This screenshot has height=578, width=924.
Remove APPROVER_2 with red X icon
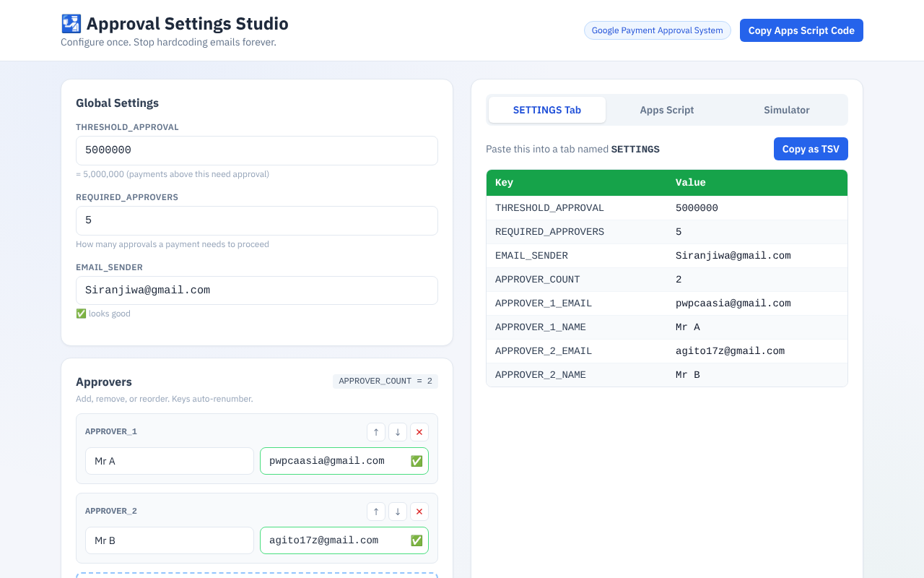(419, 512)
